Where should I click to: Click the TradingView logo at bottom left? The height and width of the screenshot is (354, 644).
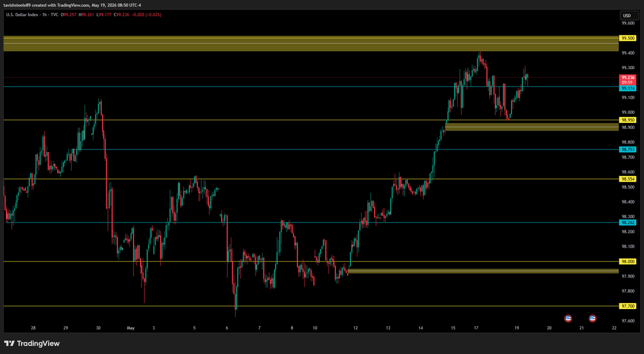32,343
